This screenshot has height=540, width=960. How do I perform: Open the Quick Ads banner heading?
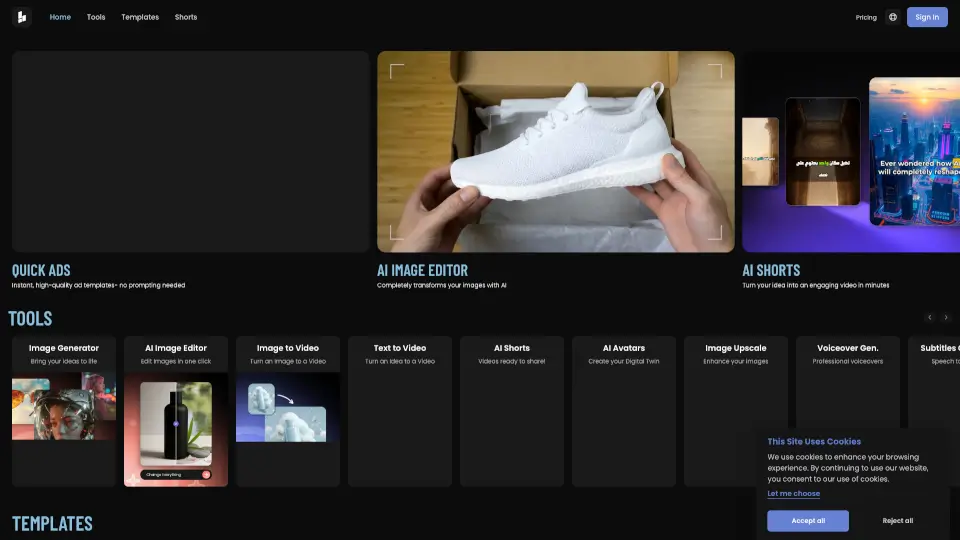pos(41,270)
